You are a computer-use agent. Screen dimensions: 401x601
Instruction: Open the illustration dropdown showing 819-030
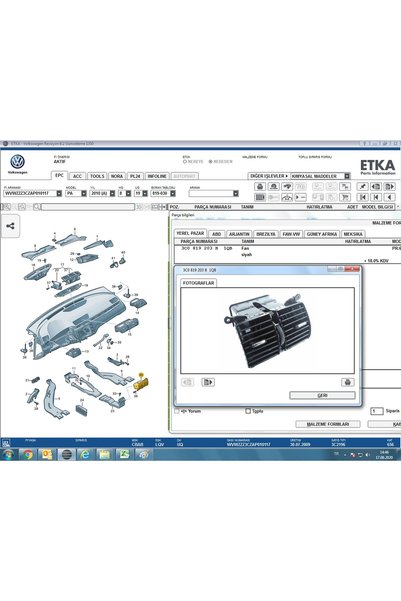tap(173, 194)
